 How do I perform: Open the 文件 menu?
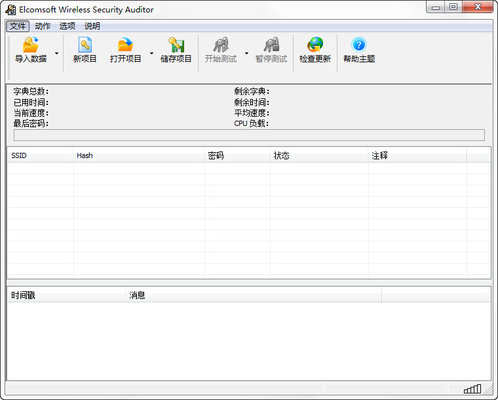click(18, 26)
